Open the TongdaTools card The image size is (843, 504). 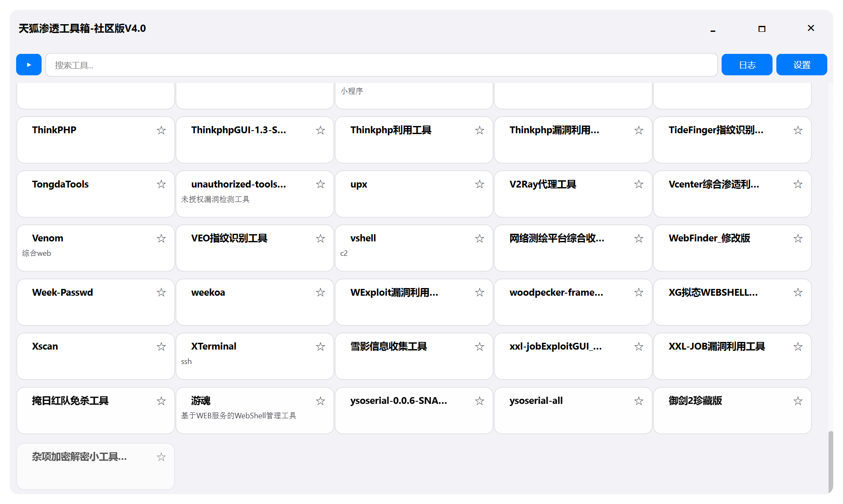coord(96,194)
